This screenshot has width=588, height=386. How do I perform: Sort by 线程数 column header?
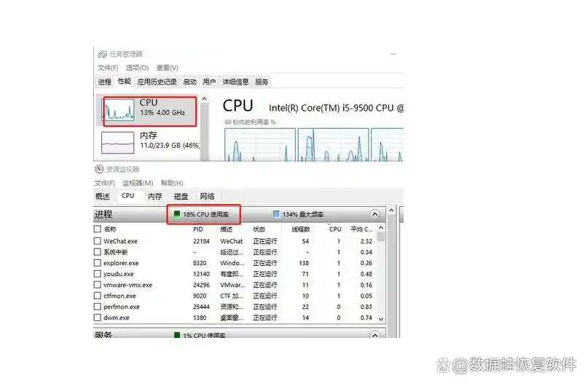point(301,229)
